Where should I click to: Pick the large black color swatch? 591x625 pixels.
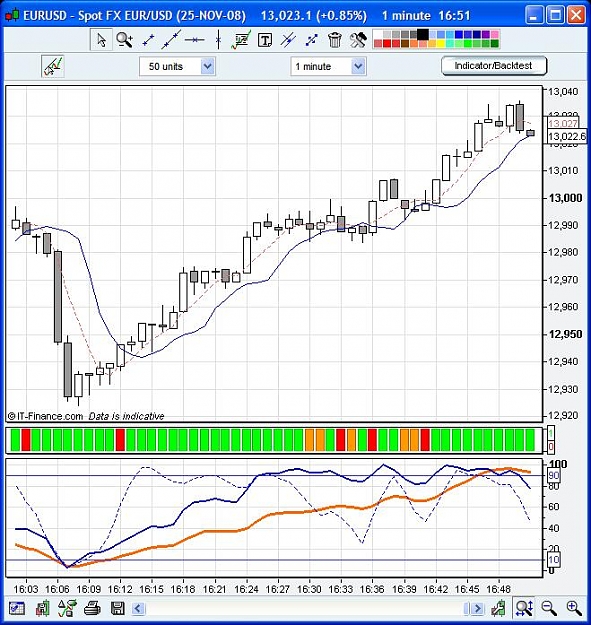point(423,34)
